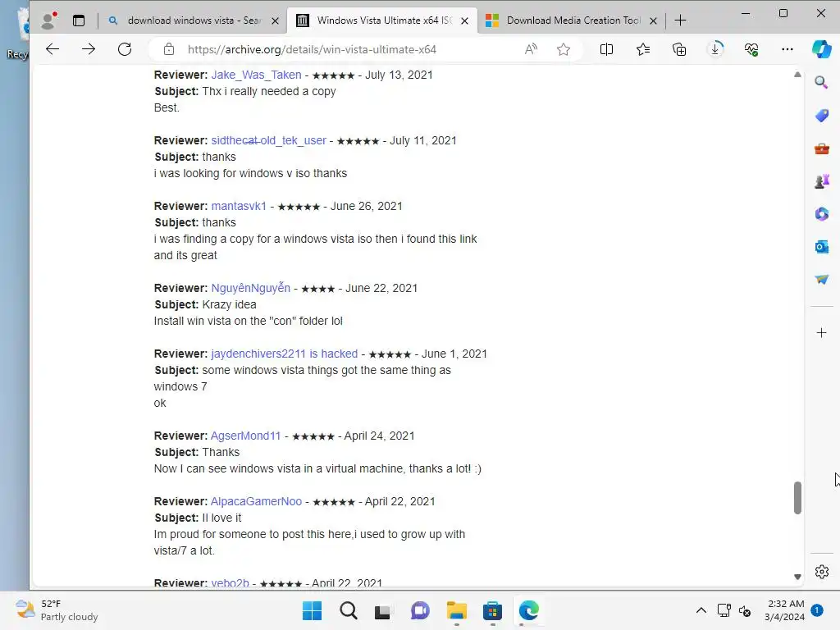
Task: Open the browser profile menu
Action: coord(48,21)
